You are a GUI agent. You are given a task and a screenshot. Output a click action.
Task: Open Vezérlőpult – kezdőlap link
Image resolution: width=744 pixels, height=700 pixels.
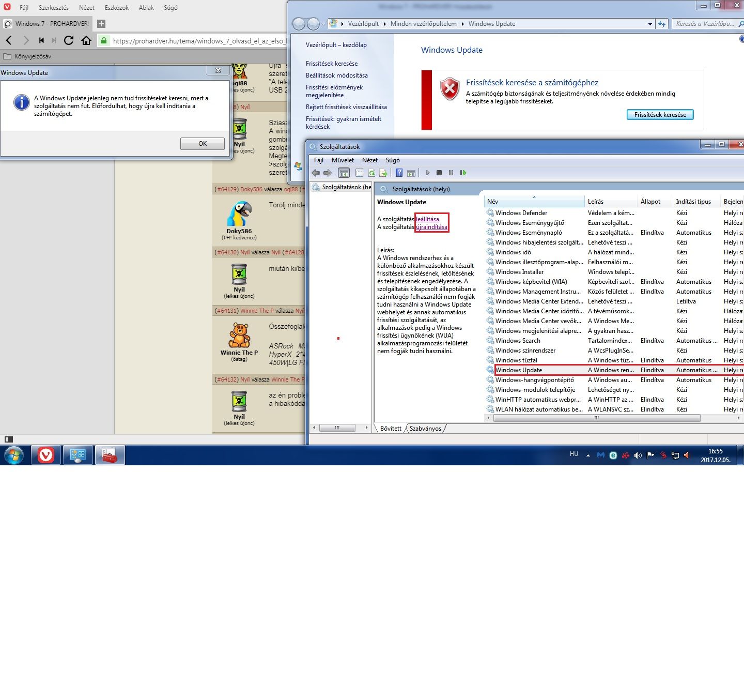click(336, 45)
